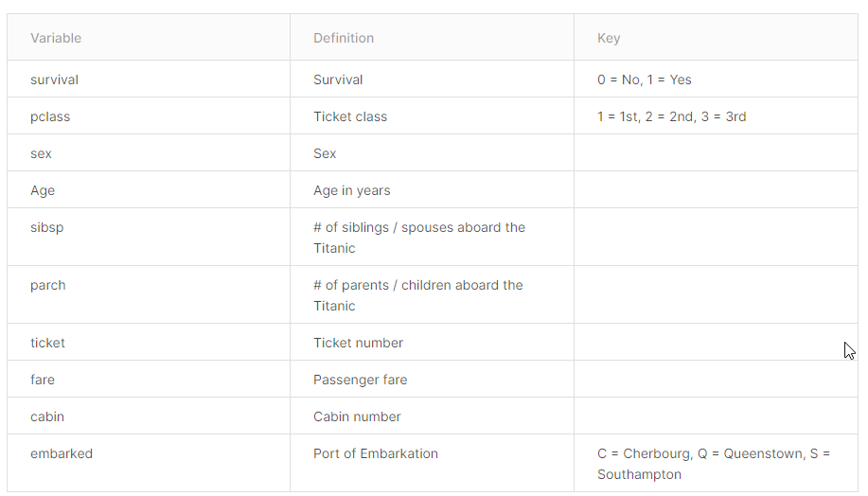This screenshot has height=496, width=868.
Task: Click the sex variable name
Action: tap(41, 153)
